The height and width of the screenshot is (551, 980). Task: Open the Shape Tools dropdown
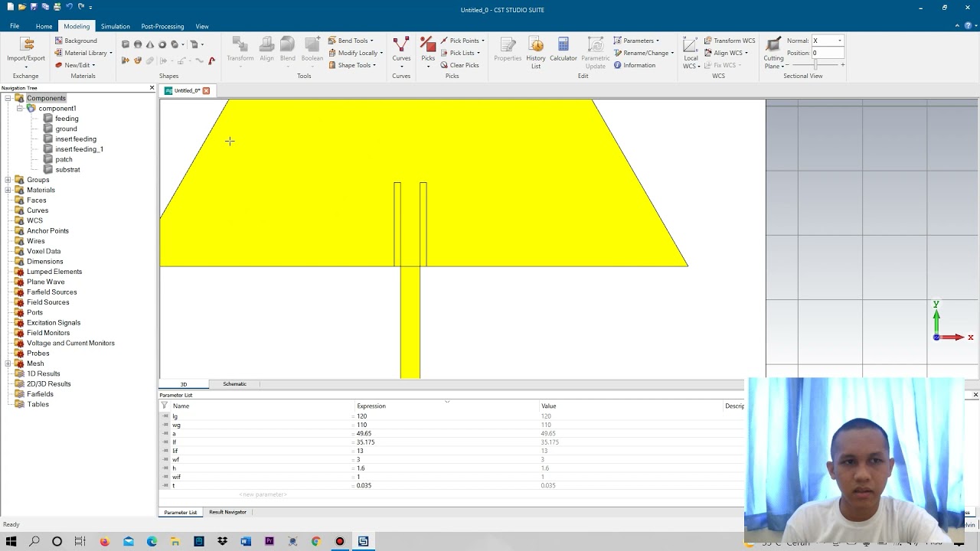point(352,65)
